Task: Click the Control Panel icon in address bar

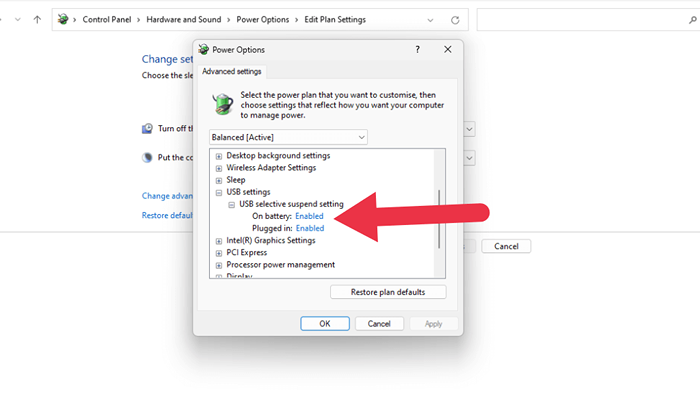Action: point(63,19)
